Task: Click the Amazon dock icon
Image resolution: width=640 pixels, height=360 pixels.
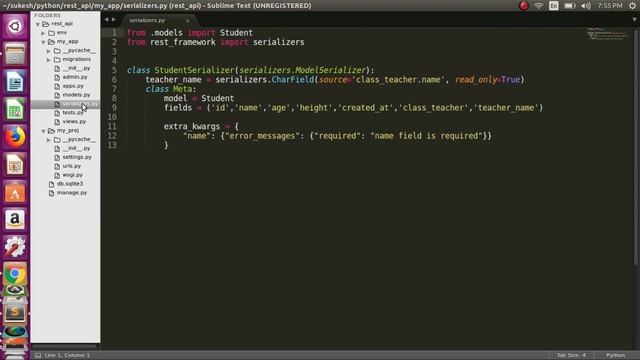Action: 15,220
